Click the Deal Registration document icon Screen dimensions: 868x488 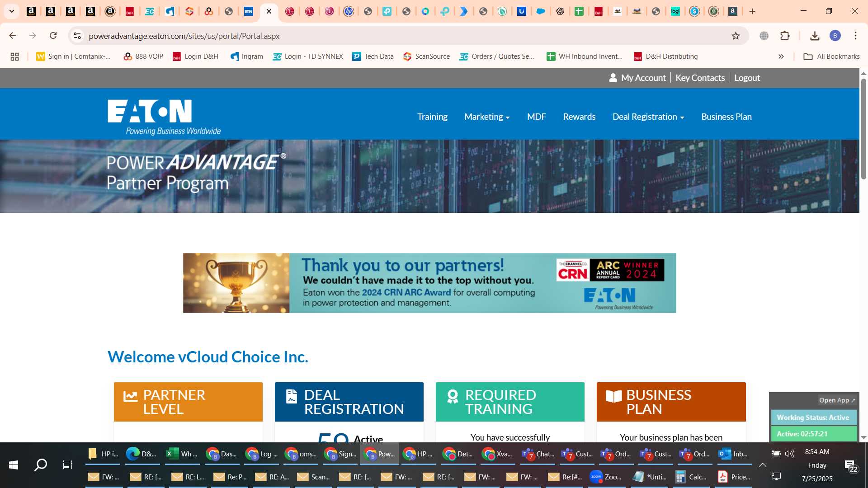click(x=292, y=396)
